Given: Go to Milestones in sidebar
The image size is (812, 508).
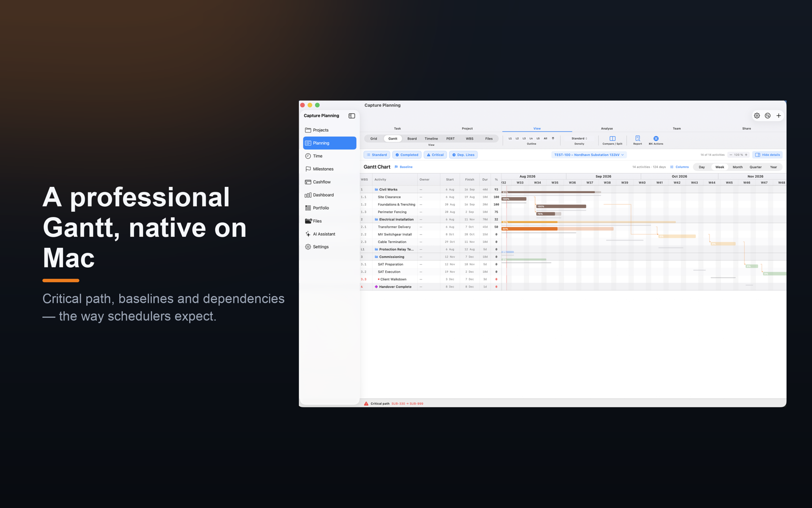Looking at the screenshot, I should (329, 169).
